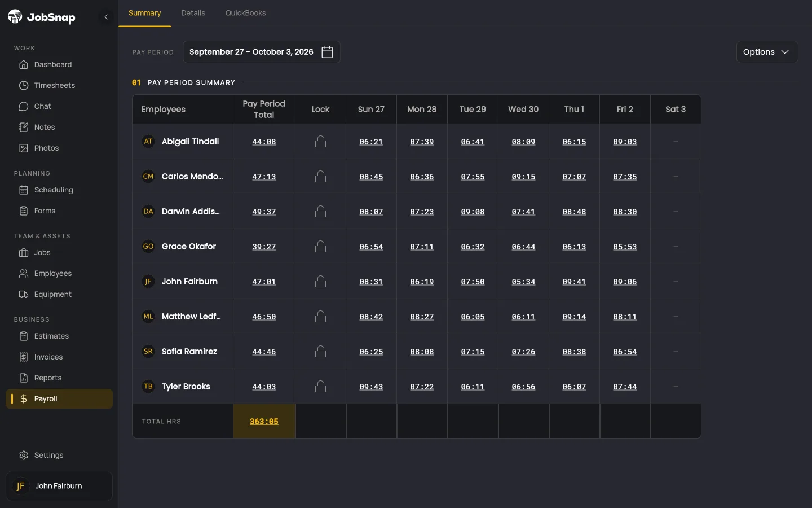
Task: Open the Notes section
Action: click(x=59, y=127)
